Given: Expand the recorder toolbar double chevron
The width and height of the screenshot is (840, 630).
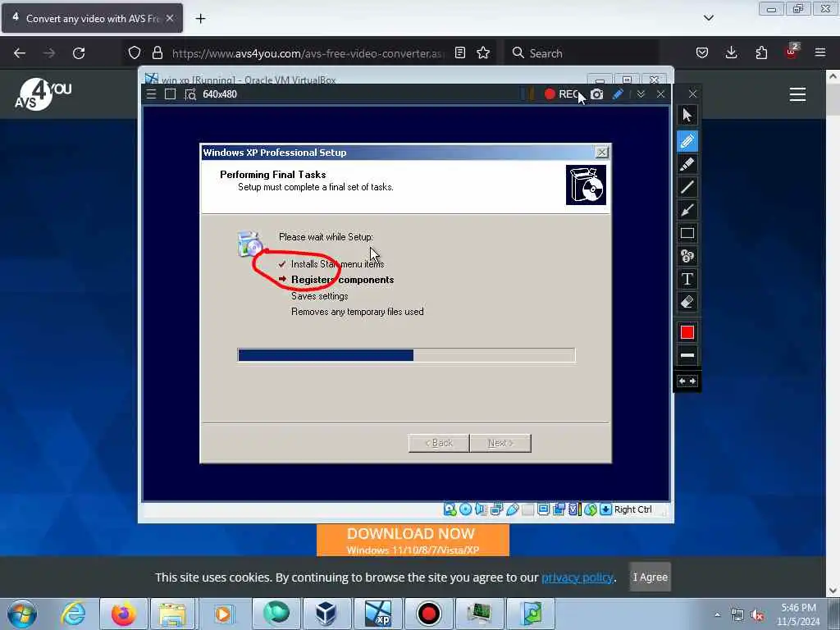Looking at the screenshot, I should [x=641, y=94].
